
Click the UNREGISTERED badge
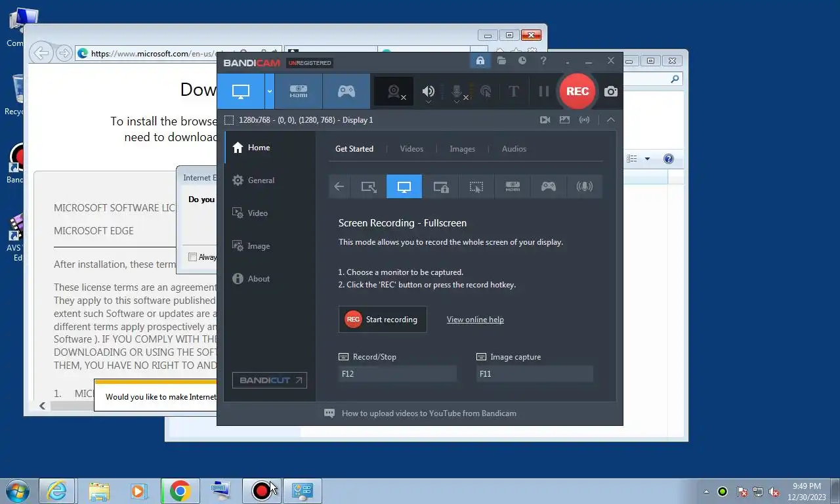310,63
